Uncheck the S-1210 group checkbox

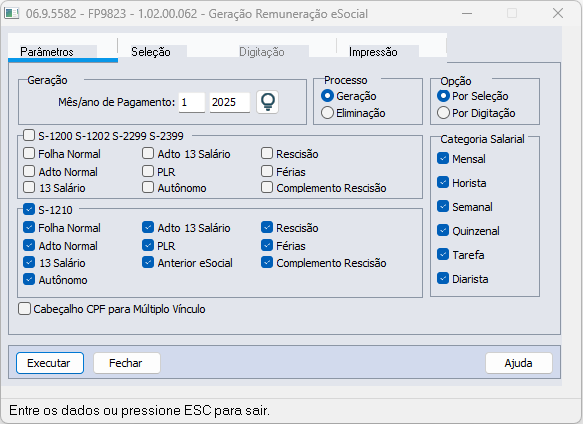coord(29,209)
